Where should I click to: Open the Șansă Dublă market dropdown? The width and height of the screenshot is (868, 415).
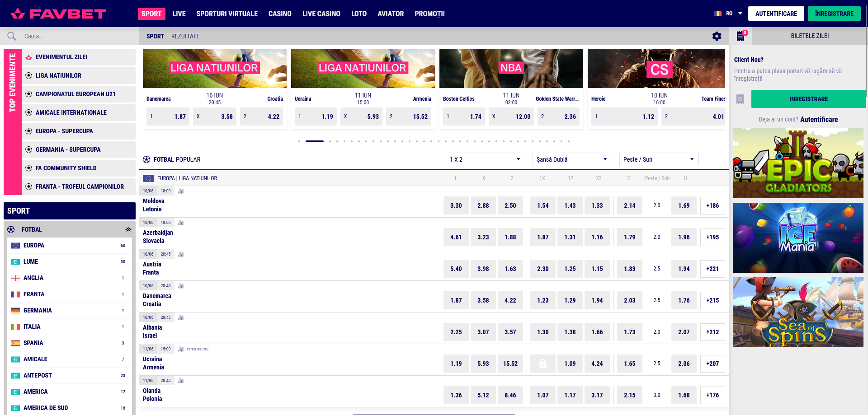pyautogui.click(x=572, y=159)
